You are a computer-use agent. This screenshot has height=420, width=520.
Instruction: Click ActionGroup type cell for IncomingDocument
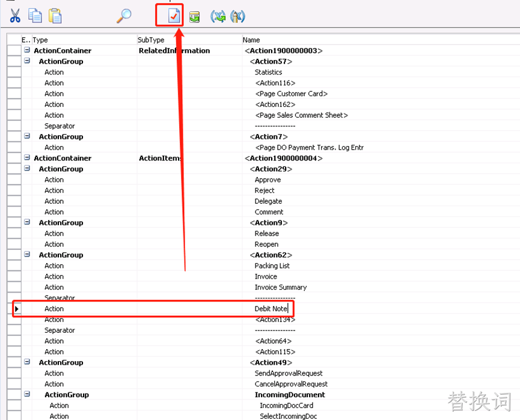click(67, 395)
